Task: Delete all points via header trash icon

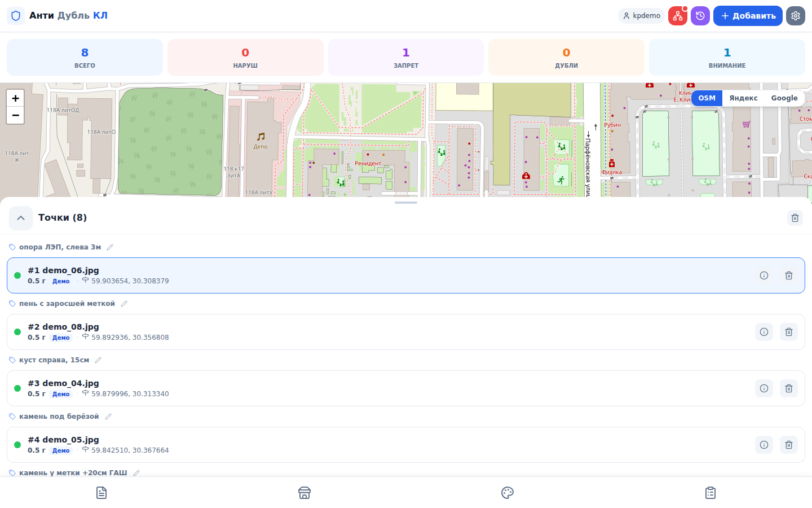Action: tap(795, 218)
